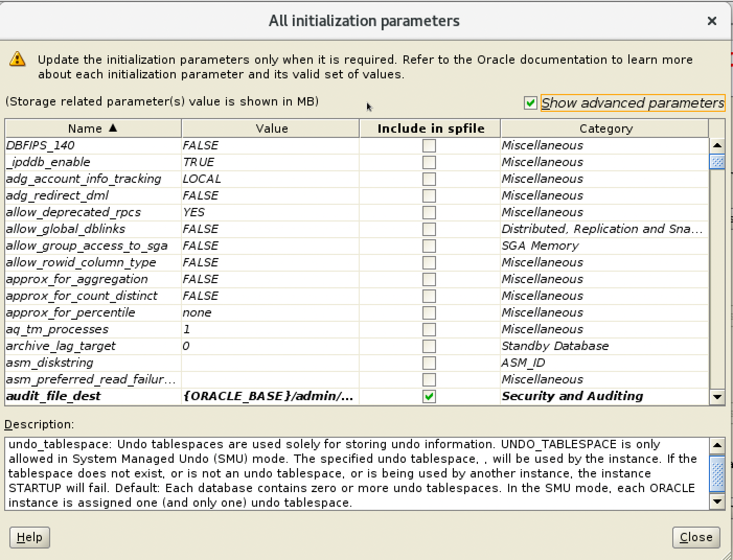Screen dimensions: 733x560
Task: Untick spfile checkbox for audit_file_dest
Action: coord(429,396)
